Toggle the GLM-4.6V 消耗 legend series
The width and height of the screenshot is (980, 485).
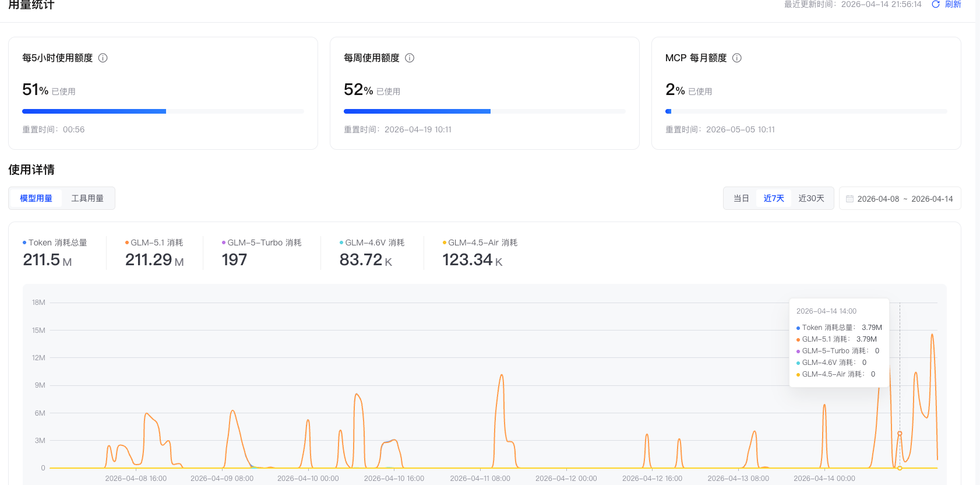click(x=372, y=242)
